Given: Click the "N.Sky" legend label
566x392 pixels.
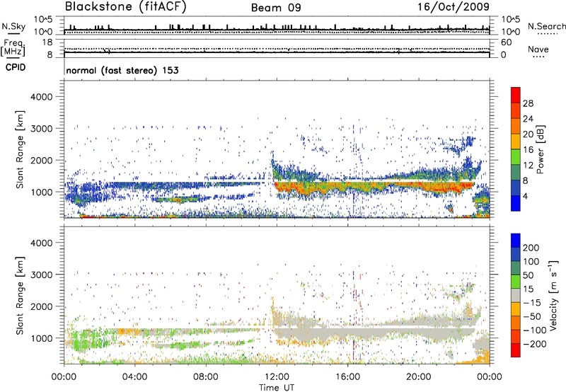Looking at the screenshot, I should [13, 27].
